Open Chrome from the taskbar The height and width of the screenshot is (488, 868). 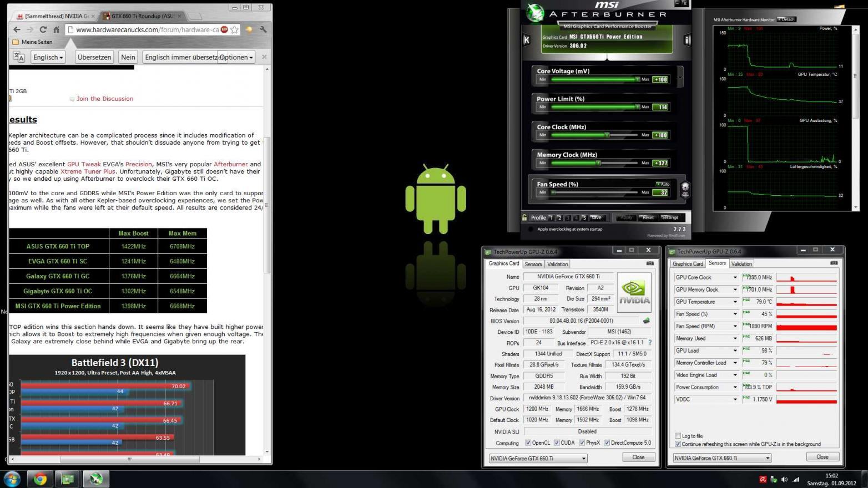pyautogui.click(x=40, y=479)
